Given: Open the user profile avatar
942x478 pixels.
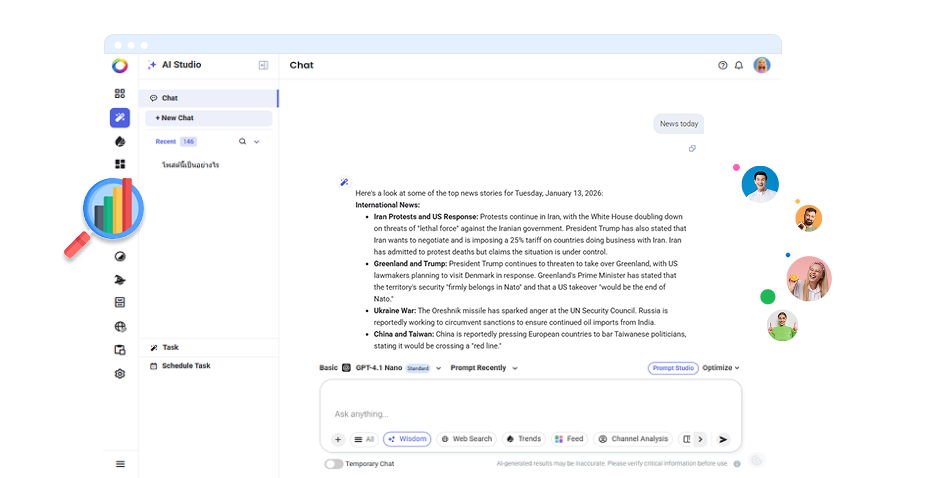Looking at the screenshot, I should coord(762,65).
